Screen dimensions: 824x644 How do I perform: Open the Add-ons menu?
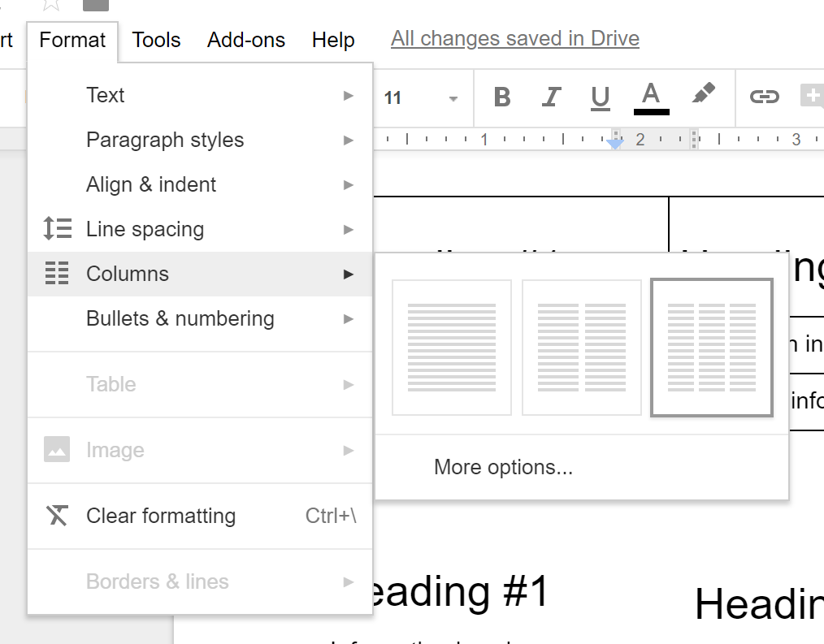click(245, 39)
